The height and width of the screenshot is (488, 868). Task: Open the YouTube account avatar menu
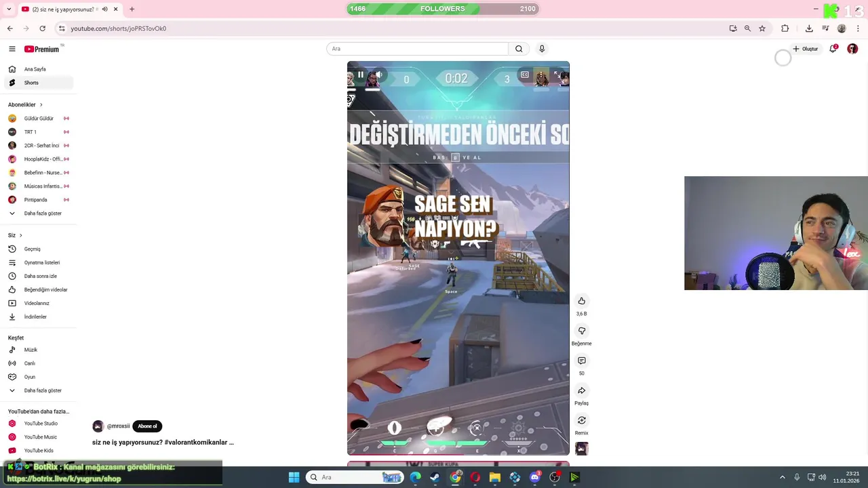[x=852, y=49]
